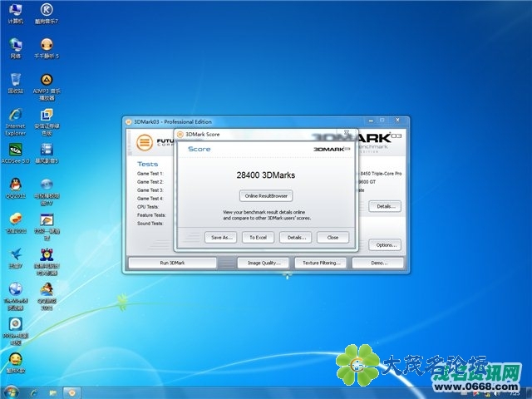Launch Internet Explorer from the taskbar
Viewport: 532px width, 399px height.
coord(34,393)
